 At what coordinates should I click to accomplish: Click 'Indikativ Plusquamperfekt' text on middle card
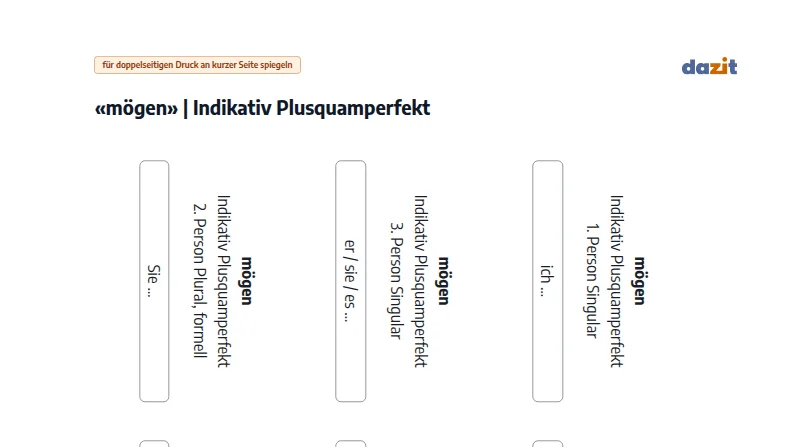pyautogui.click(x=421, y=281)
